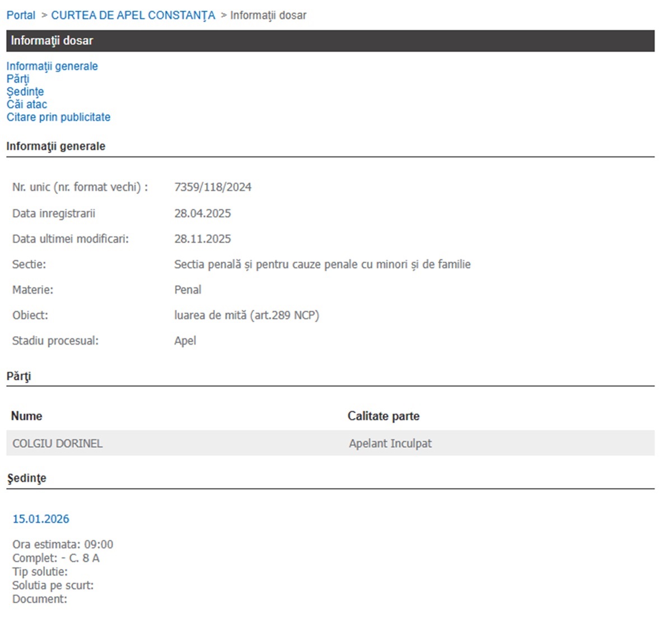Open CURTEA DE APEL CONSTANȚA breadcrumb link
This screenshot has height=632, width=672.
coord(133,15)
